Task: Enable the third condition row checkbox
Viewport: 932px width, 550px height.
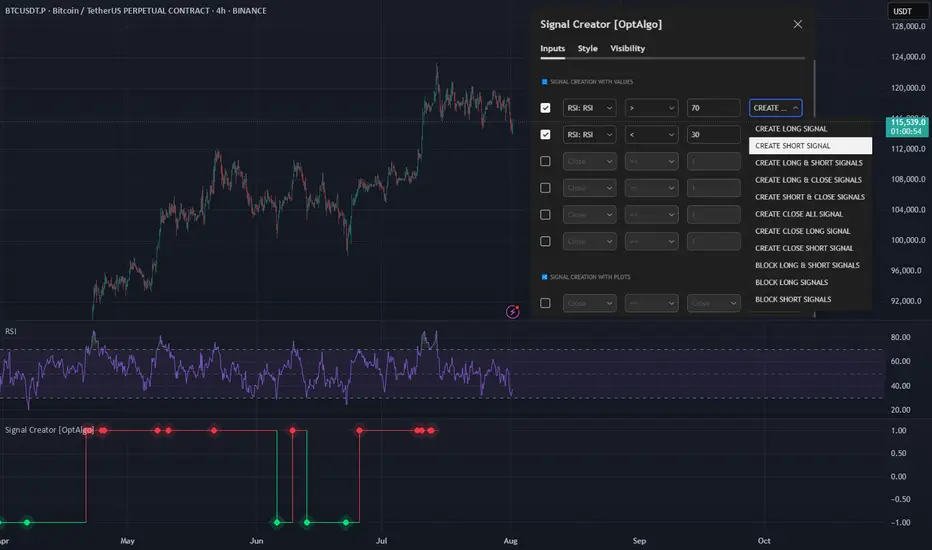Action: click(x=545, y=161)
